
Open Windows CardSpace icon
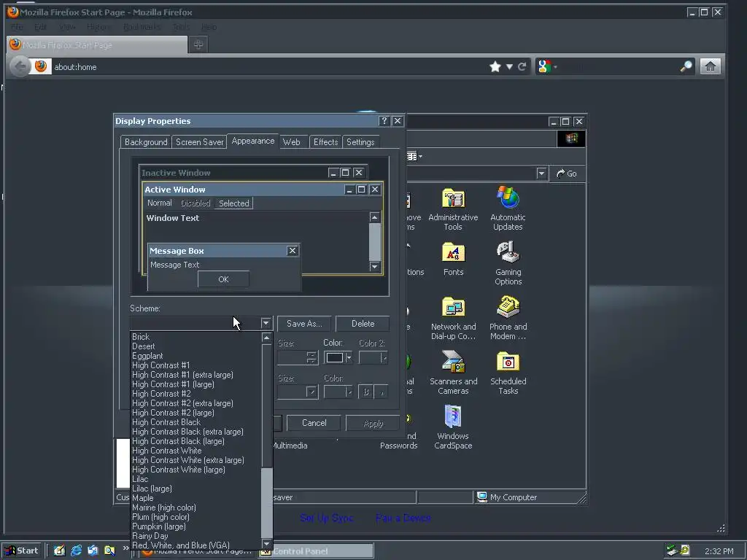point(453,427)
